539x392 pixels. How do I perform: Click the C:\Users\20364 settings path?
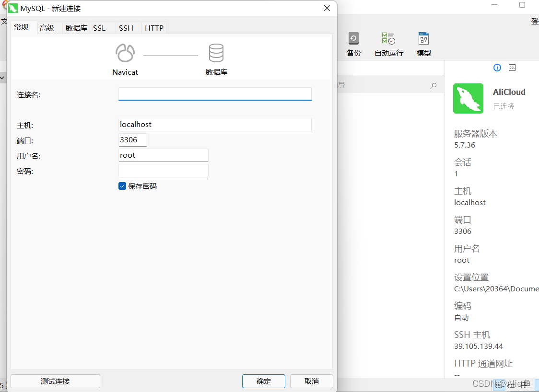pos(496,289)
